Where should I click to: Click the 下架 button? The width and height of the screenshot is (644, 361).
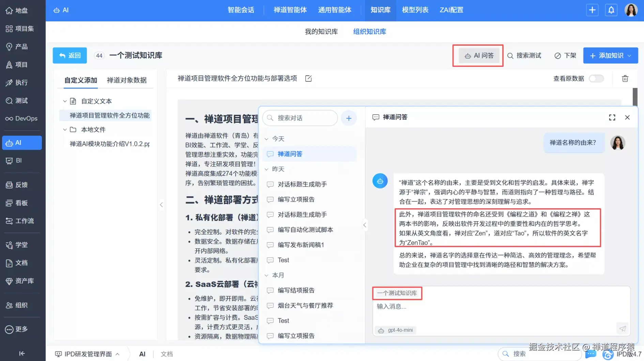click(x=565, y=56)
